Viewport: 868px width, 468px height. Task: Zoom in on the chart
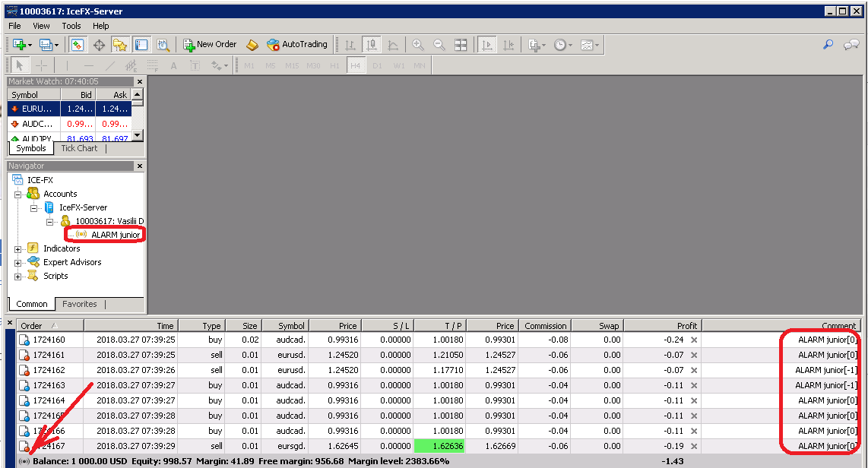click(418, 45)
